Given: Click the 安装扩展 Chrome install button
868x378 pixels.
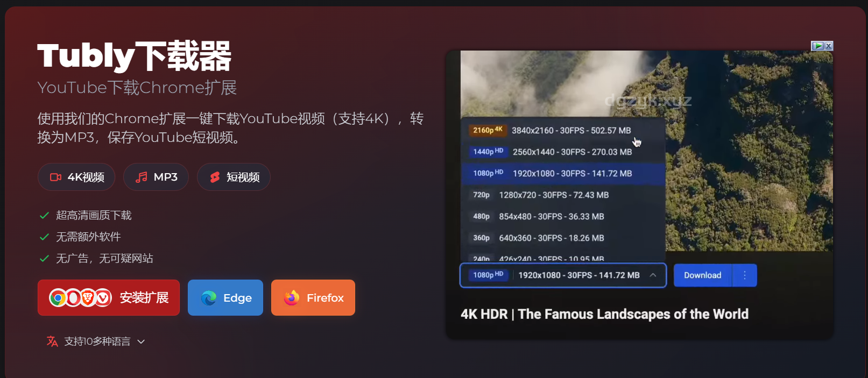Looking at the screenshot, I should pos(109,297).
